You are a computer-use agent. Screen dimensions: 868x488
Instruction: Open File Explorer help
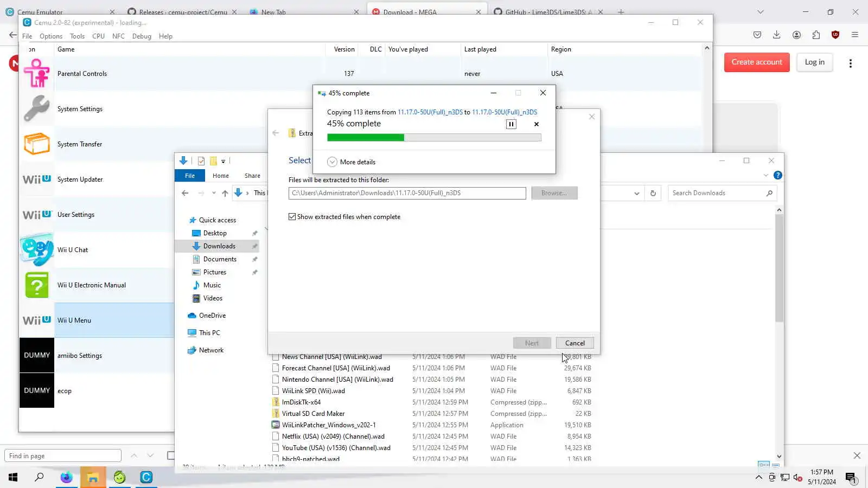click(778, 175)
